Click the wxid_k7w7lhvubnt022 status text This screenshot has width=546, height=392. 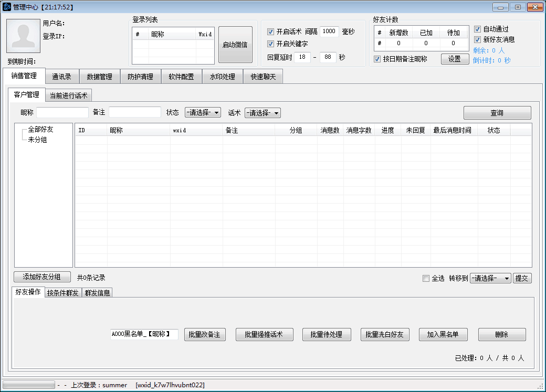[x=170, y=385]
